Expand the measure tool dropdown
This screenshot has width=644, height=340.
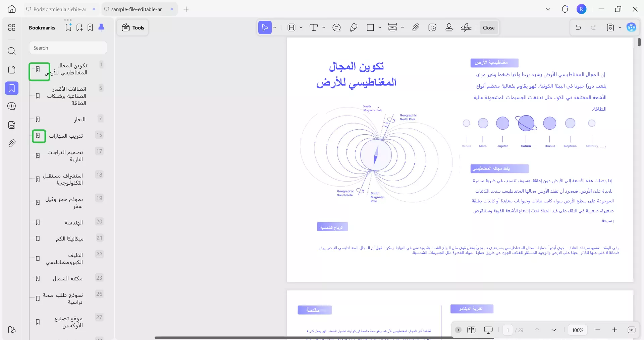(x=402, y=27)
